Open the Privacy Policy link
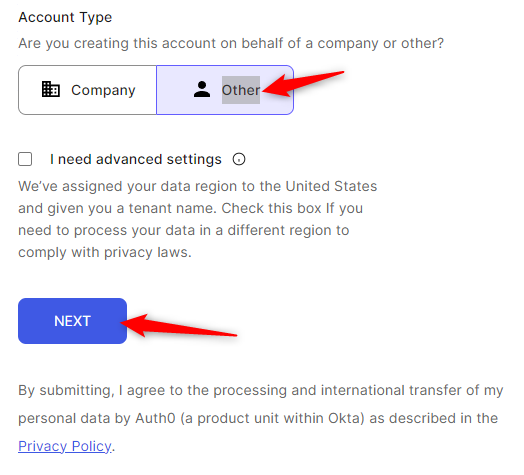The height and width of the screenshot is (475, 524). [x=65, y=446]
